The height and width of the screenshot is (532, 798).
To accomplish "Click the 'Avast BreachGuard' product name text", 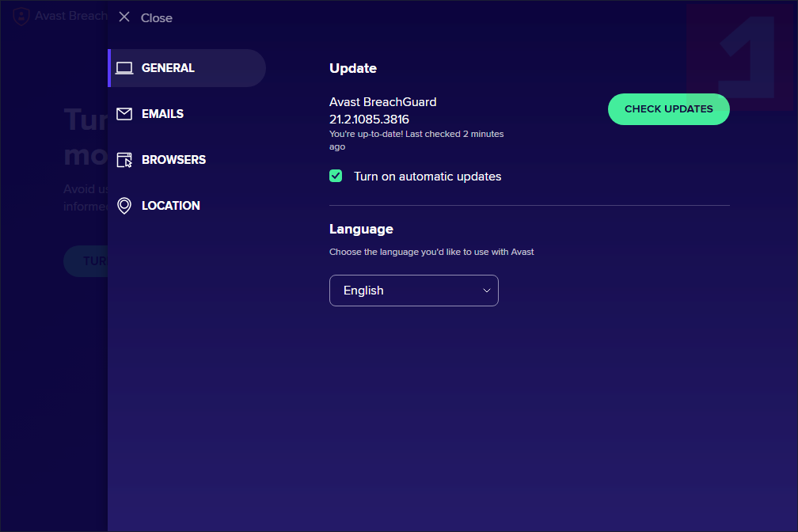I will click(x=382, y=102).
